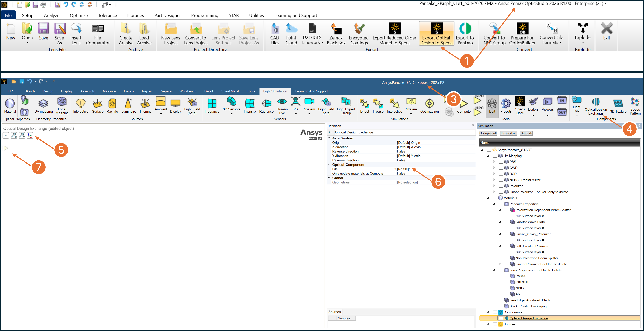Switch to Part Designer tab in OpticStudio

click(167, 15)
